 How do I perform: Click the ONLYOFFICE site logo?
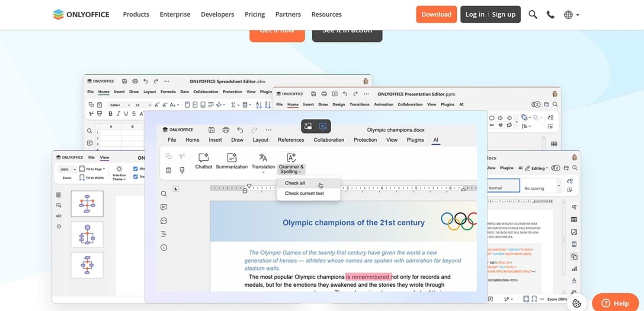(81, 14)
